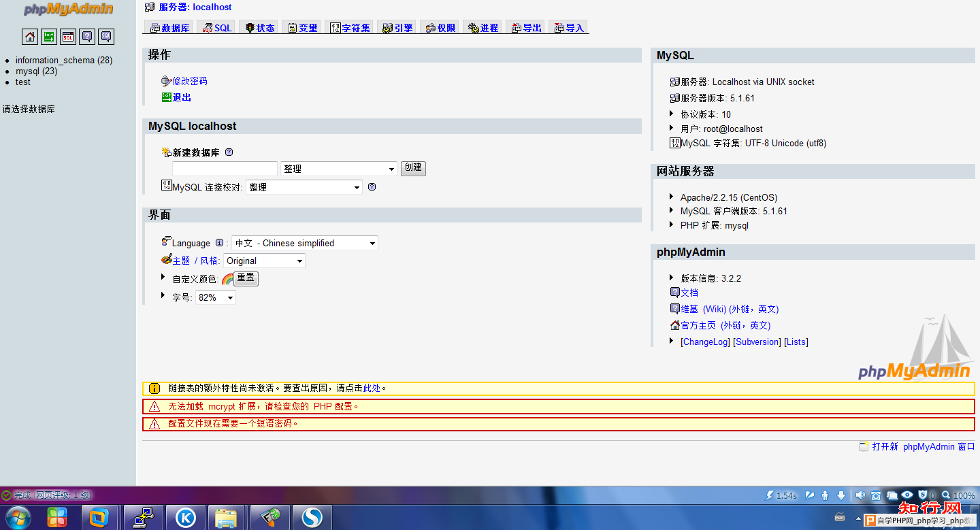Viewport: 980px width, 530px height.
Task: Open font size dropdown showing 82%
Action: click(x=216, y=297)
